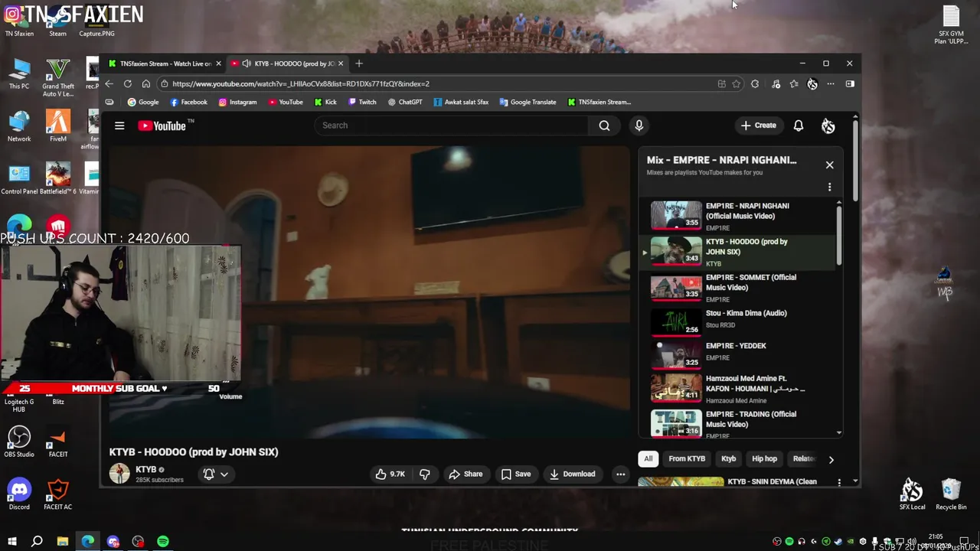Show next category chips arrow
980x551 pixels.
831,459
